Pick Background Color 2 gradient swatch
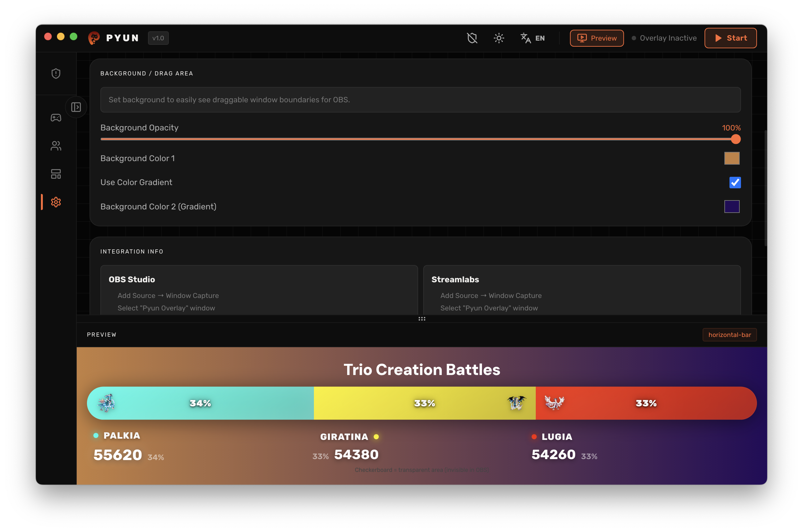Image resolution: width=803 pixels, height=532 pixels. click(732, 207)
